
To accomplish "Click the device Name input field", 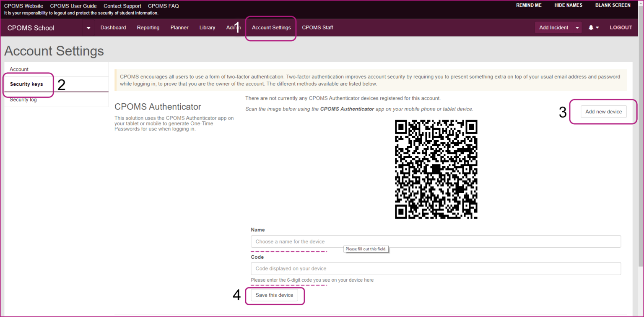I will (x=435, y=242).
